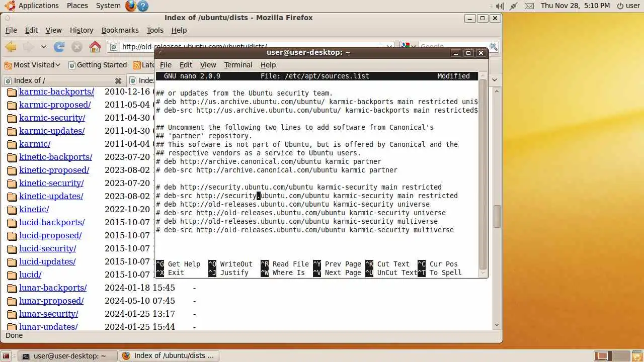Open the Firefox Bookmarks menu
This screenshot has width=644, height=362.
pos(120,30)
